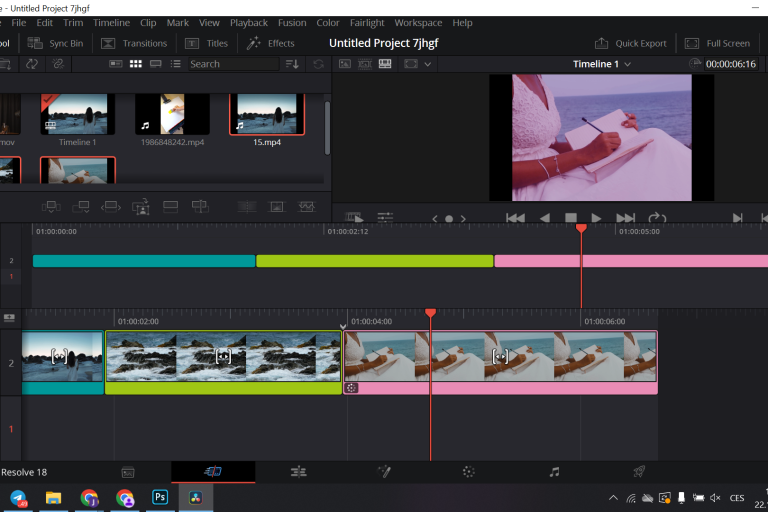The height and width of the screenshot is (512, 768).
Task: Open the Fusion menu
Action: (x=292, y=22)
